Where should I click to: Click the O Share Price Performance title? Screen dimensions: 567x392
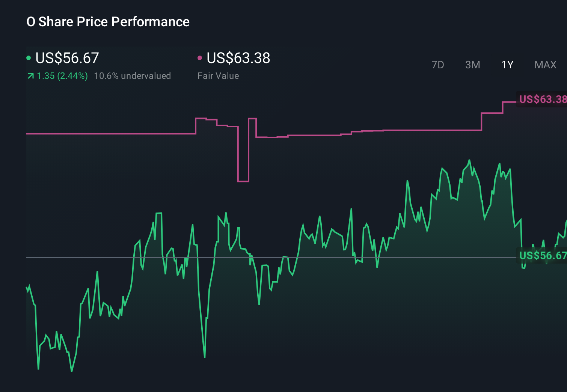click(108, 22)
